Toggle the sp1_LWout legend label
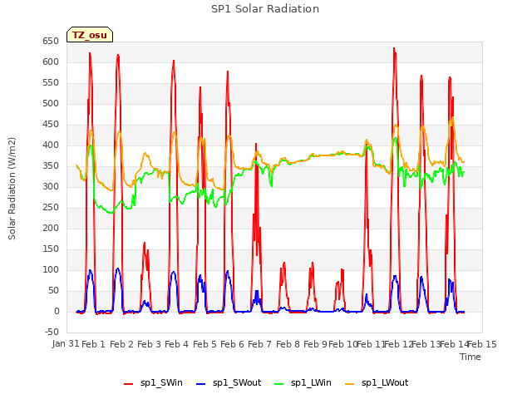Screen dimensions: 532x399 (385, 382)
